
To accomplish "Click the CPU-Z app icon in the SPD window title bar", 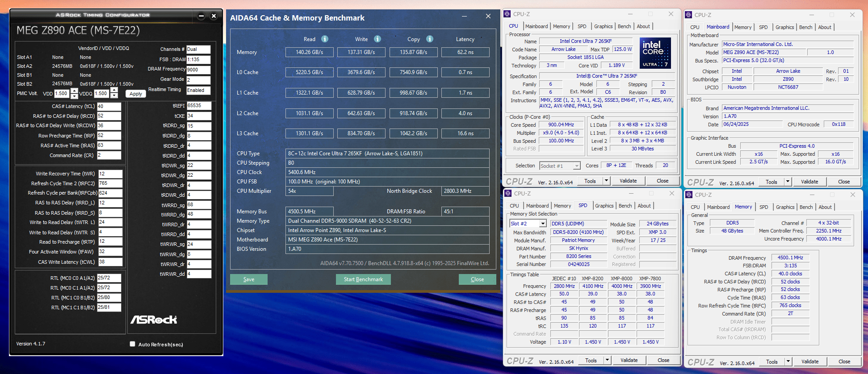I will coord(507,193).
